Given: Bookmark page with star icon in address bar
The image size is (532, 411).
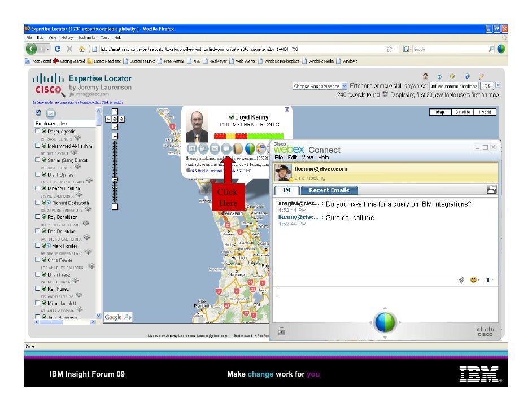Looking at the screenshot, I should point(390,49).
